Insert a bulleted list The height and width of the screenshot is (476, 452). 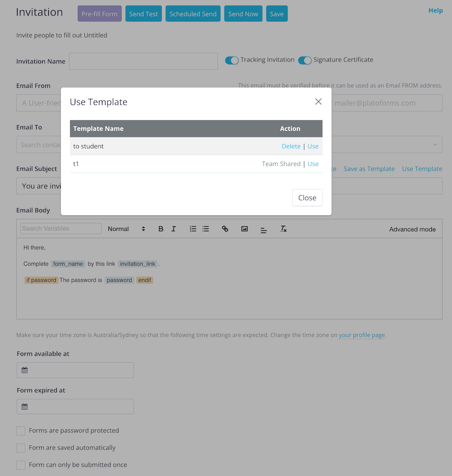click(206, 229)
